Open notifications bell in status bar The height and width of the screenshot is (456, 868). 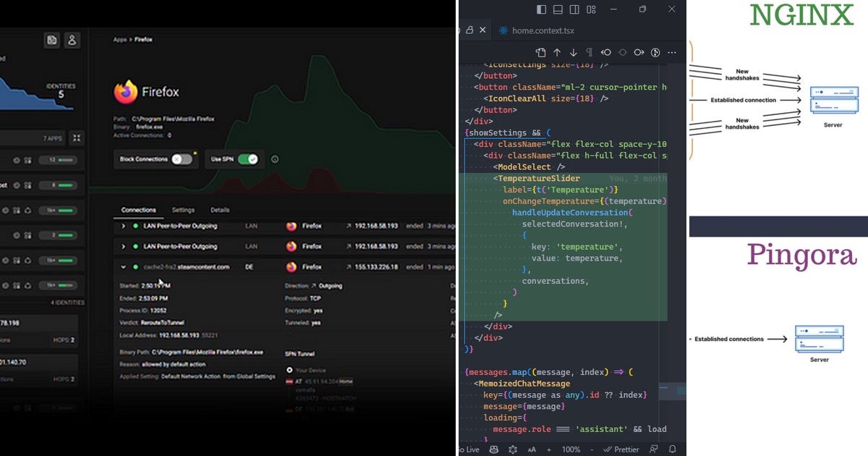pos(672,449)
